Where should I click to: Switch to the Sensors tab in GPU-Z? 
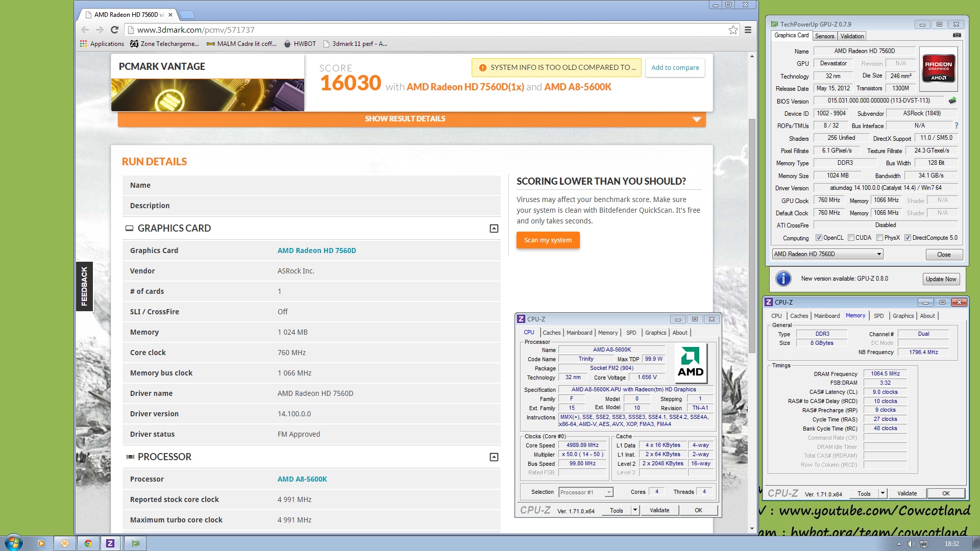824,36
